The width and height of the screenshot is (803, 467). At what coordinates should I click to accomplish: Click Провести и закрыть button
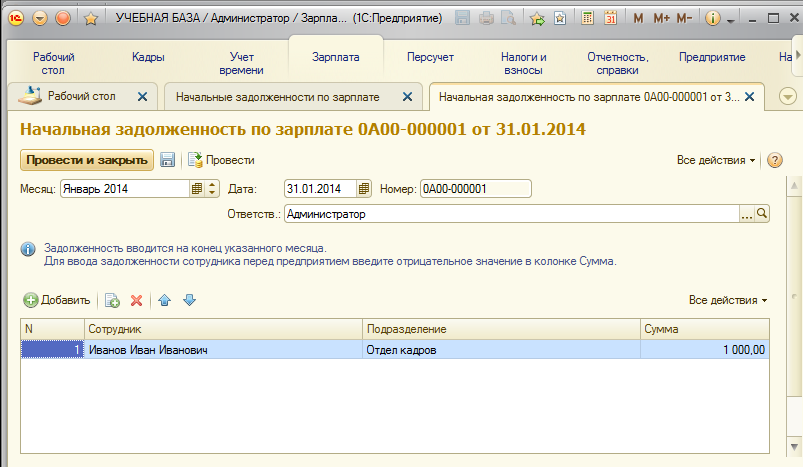[x=87, y=160]
